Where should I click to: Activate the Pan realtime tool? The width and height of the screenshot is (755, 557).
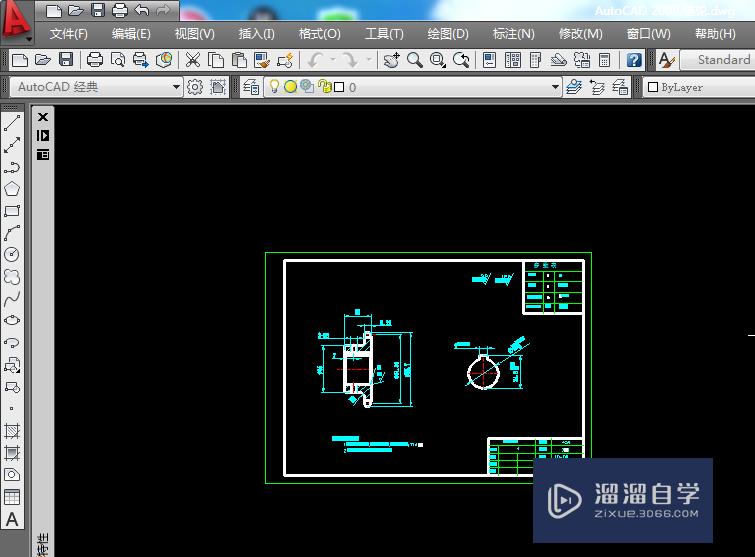point(391,60)
